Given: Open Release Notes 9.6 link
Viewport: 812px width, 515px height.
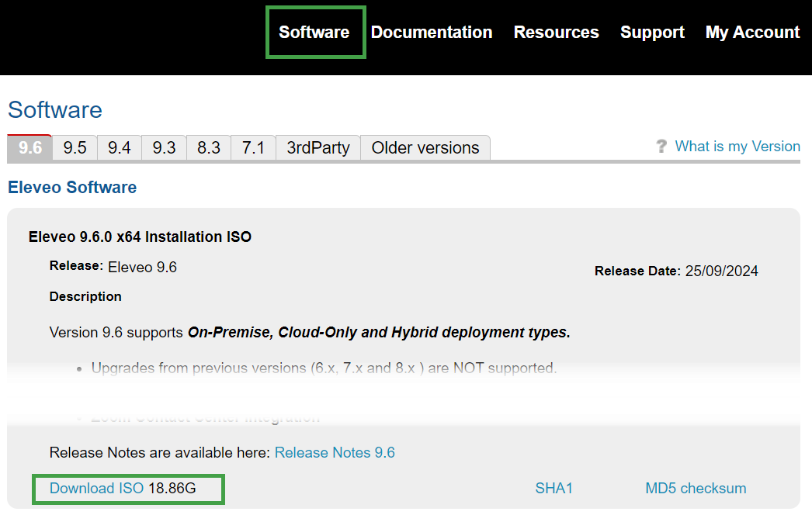Looking at the screenshot, I should pos(335,452).
